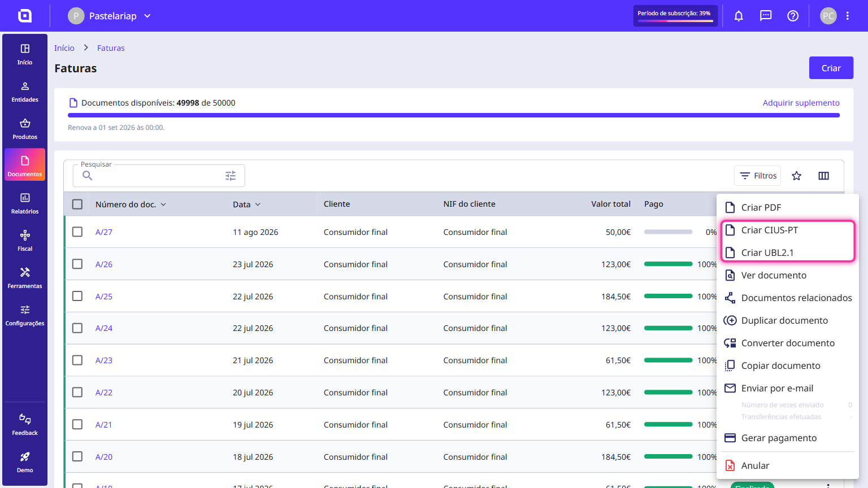Choose Converter documento from menu

(x=788, y=343)
